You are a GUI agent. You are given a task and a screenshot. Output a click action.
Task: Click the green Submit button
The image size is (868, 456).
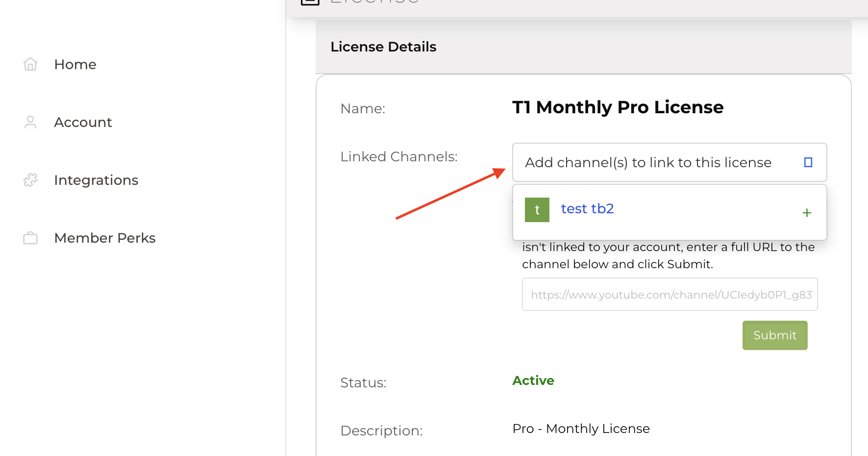775,335
